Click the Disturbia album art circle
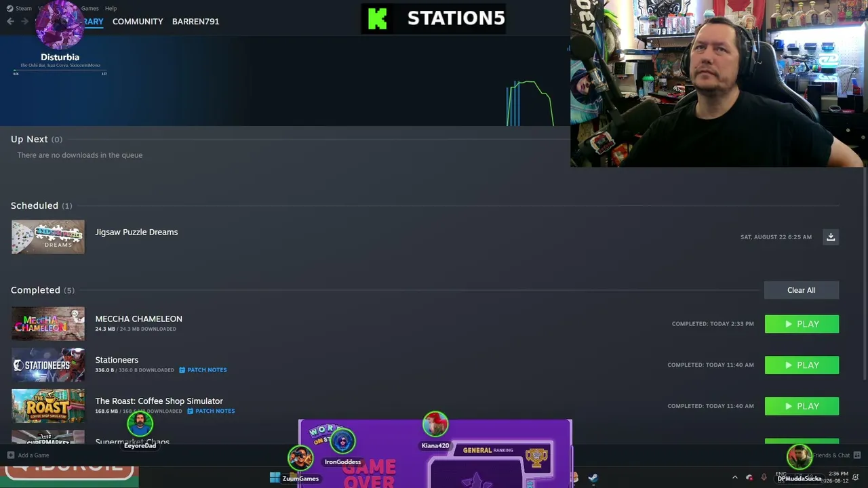 tap(60, 25)
